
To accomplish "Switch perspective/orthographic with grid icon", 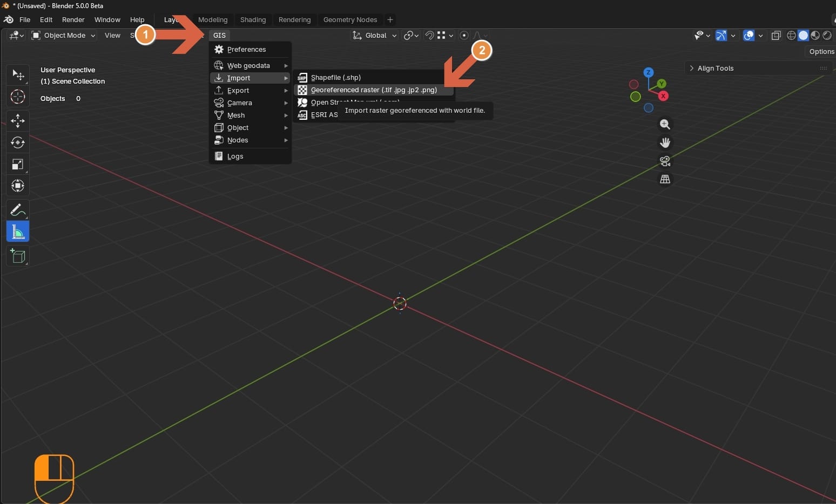I will click(665, 179).
